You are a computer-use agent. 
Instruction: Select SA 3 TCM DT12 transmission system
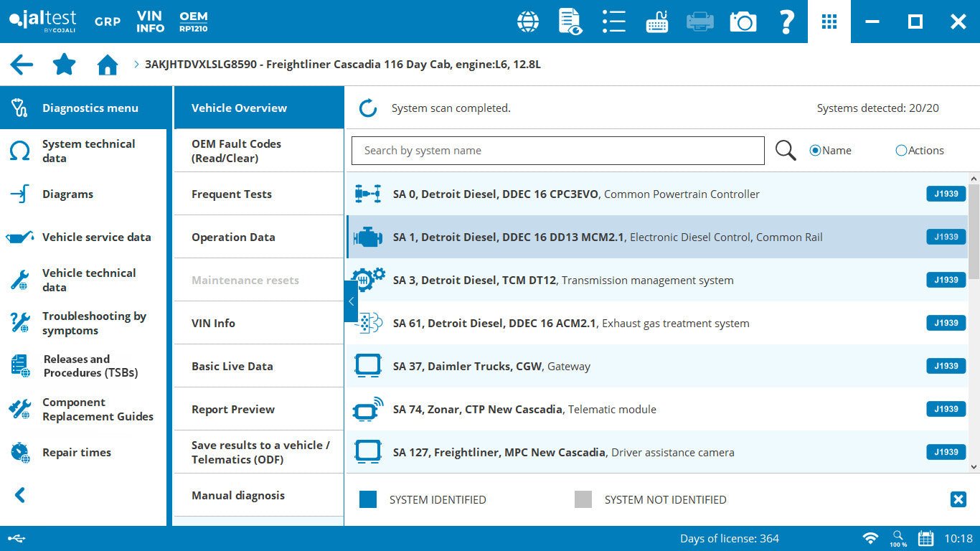563,280
